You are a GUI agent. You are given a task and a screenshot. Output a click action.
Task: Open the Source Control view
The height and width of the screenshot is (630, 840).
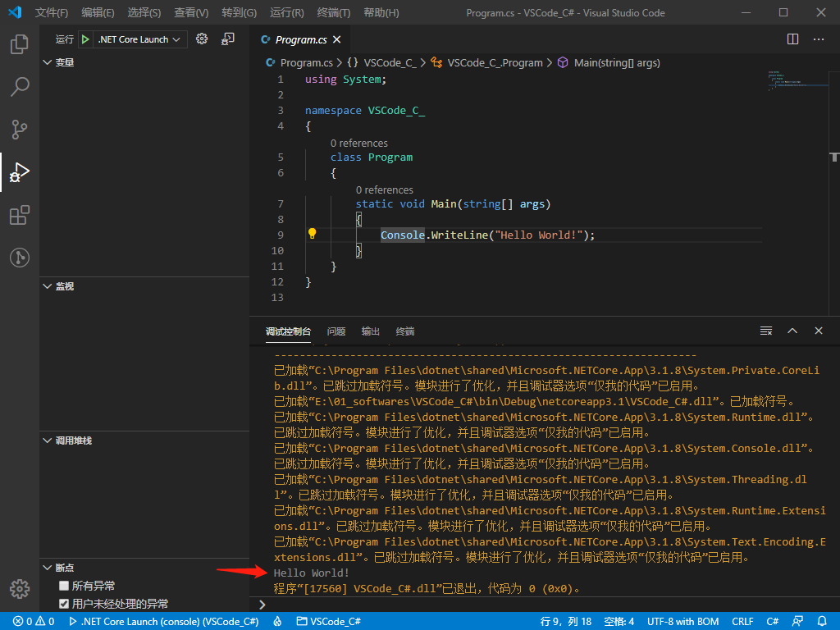point(20,130)
